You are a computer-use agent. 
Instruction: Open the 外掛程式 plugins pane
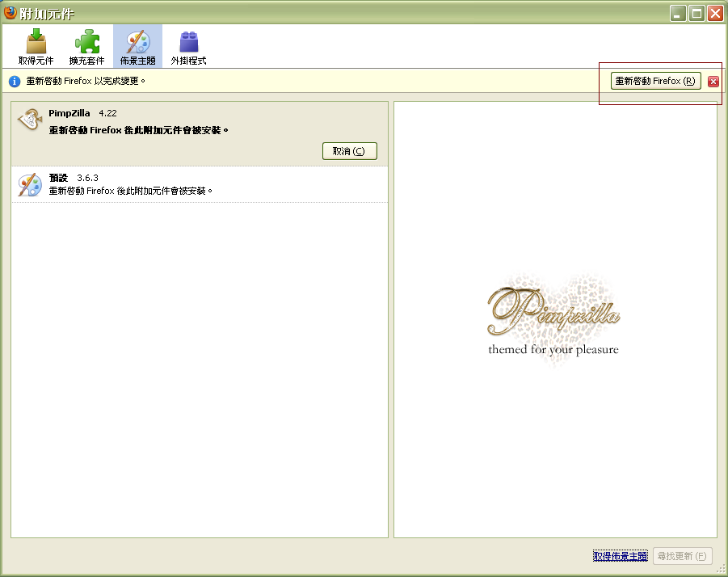(x=188, y=46)
